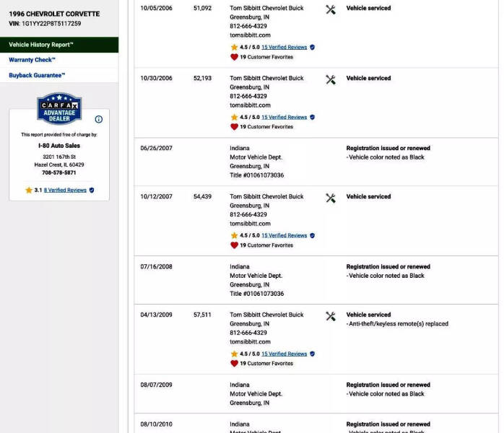Click tomsibbitt.com in the 10/12/2007 entry
504x433 pixels.
coord(250,224)
